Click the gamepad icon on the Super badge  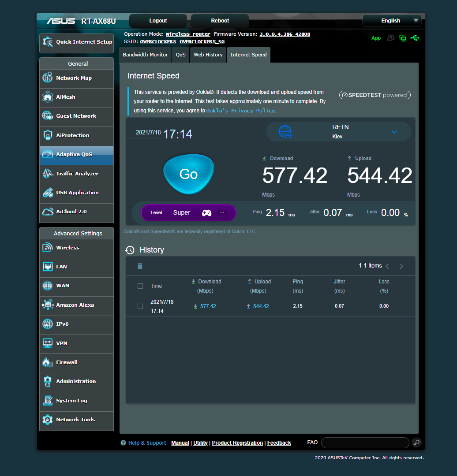click(x=206, y=212)
